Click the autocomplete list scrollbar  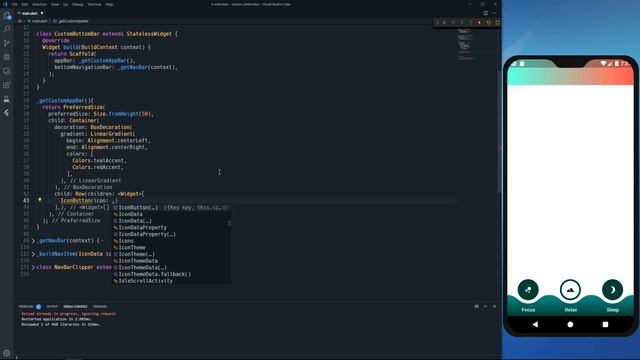click(229, 223)
